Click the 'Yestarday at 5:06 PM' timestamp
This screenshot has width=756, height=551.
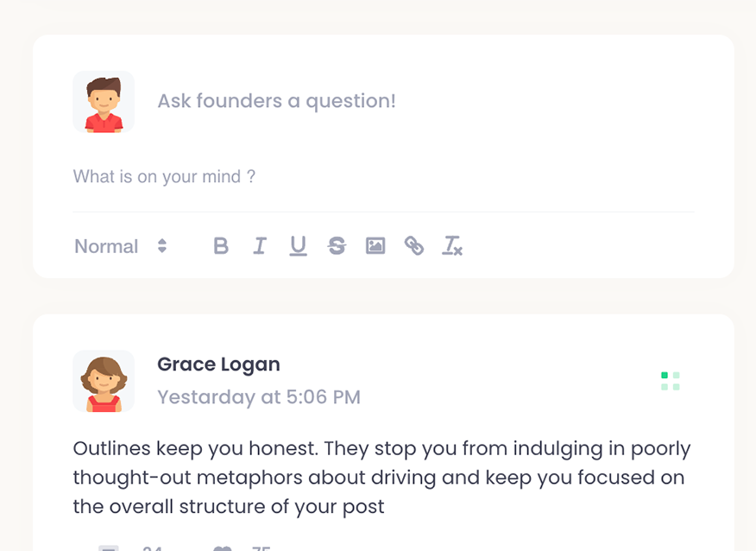[x=259, y=397]
